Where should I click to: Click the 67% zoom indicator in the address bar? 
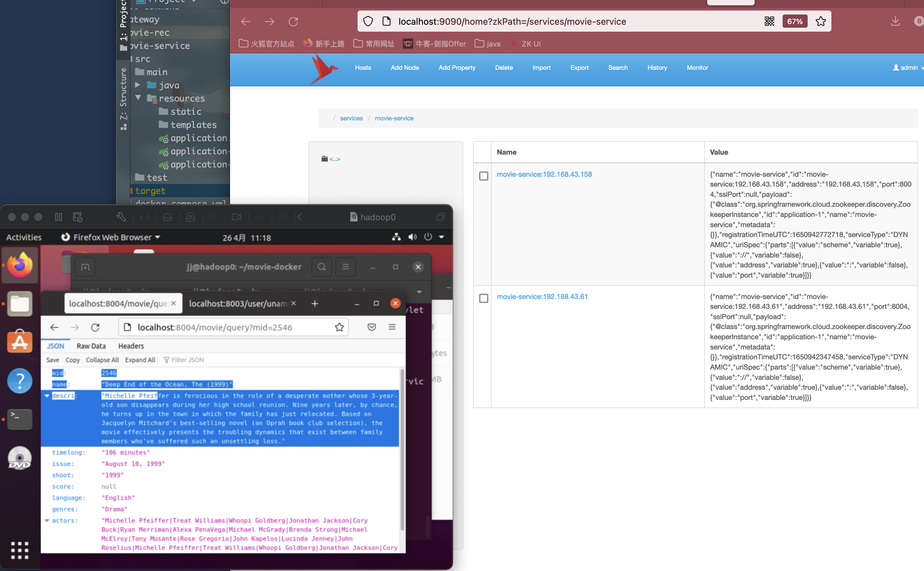794,21
